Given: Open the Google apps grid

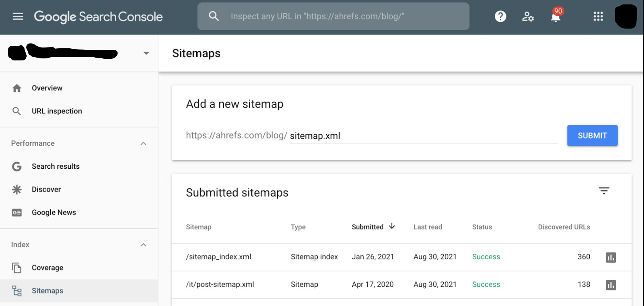Looking at the screenshot, I should click(598, 17).
